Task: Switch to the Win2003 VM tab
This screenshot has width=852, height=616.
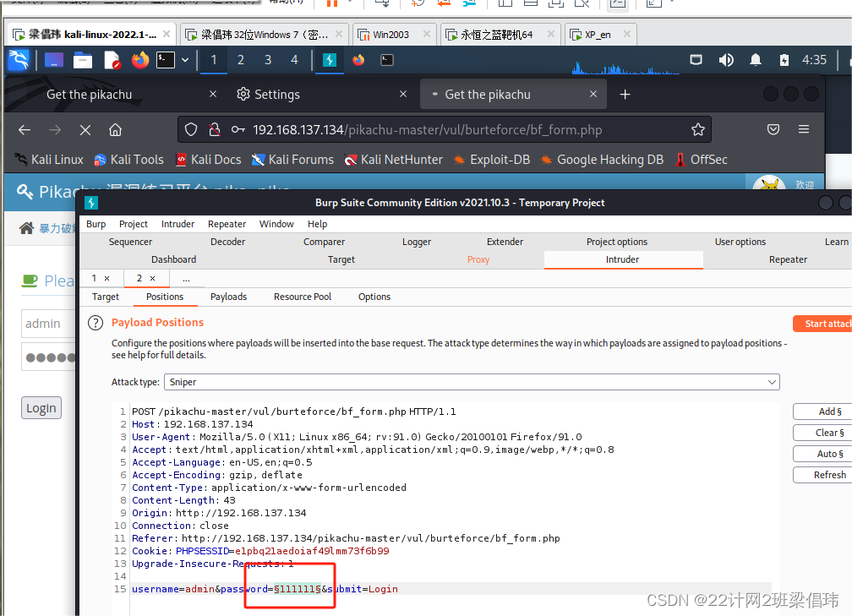Action: (x=394, y=35)
